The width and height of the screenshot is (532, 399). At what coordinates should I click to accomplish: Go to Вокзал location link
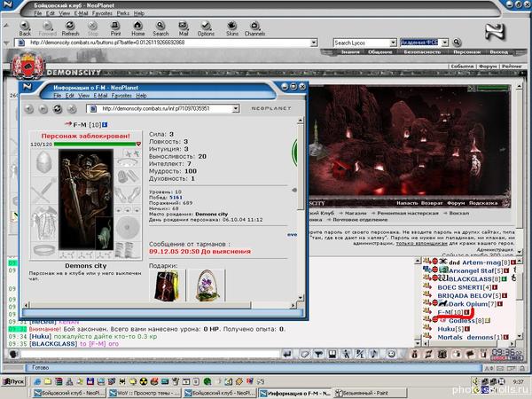pos(459,213)
